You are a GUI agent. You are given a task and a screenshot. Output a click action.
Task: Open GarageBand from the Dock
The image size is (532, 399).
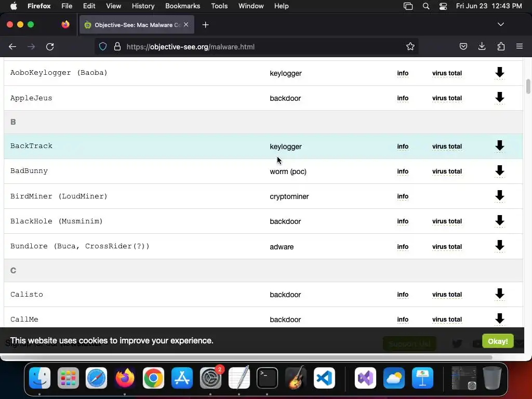tap(296, 378)
